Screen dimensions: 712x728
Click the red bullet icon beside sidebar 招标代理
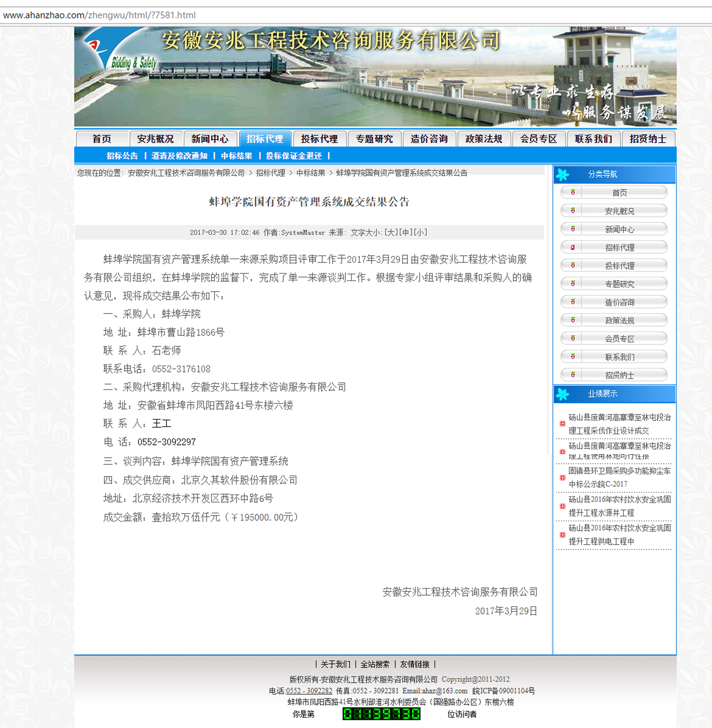[573, 247]
